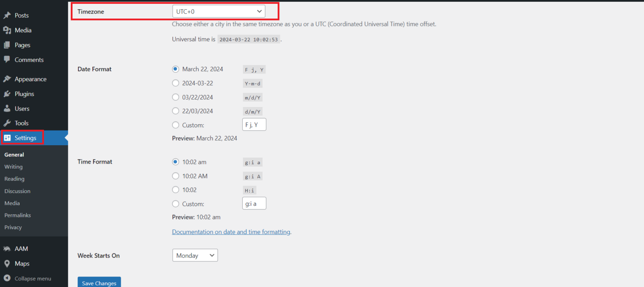Screen dimensions: 644x287
Task: Click the custom time format input field
Action: (x=254, y=203)
